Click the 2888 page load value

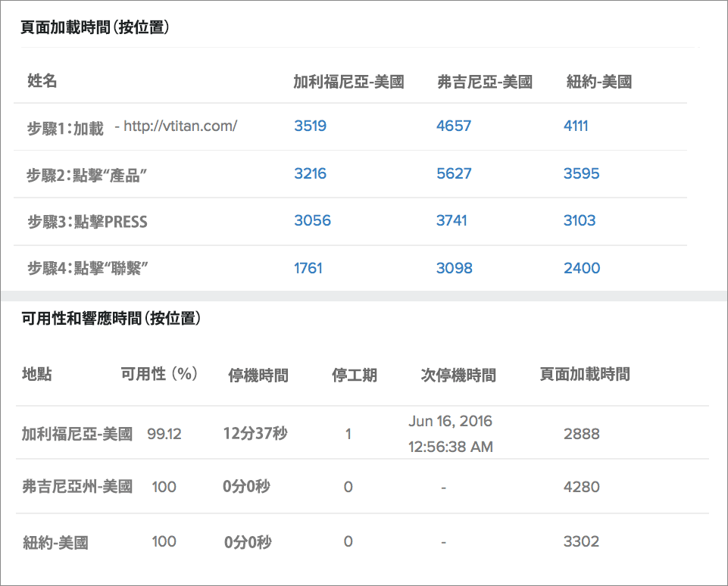coord(582,434)
